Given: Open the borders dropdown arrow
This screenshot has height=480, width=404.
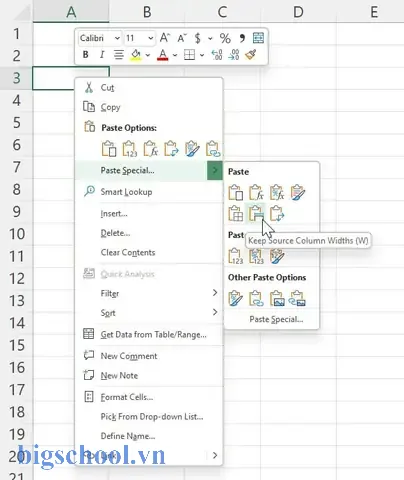Looking at the screenshot, I should [202, 55].
